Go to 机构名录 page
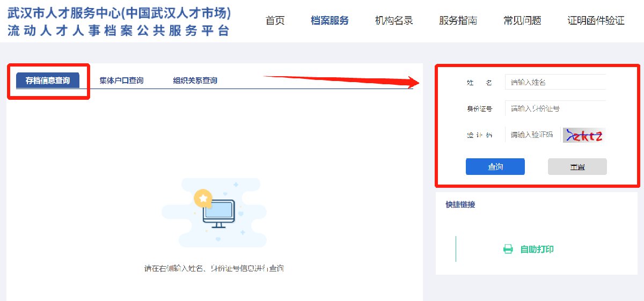The width and height of the screenshot is (644, 301). tap(394, 21)
